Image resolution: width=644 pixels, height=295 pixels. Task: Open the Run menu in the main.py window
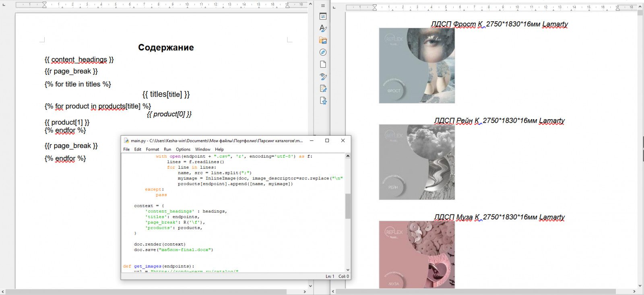167,149
